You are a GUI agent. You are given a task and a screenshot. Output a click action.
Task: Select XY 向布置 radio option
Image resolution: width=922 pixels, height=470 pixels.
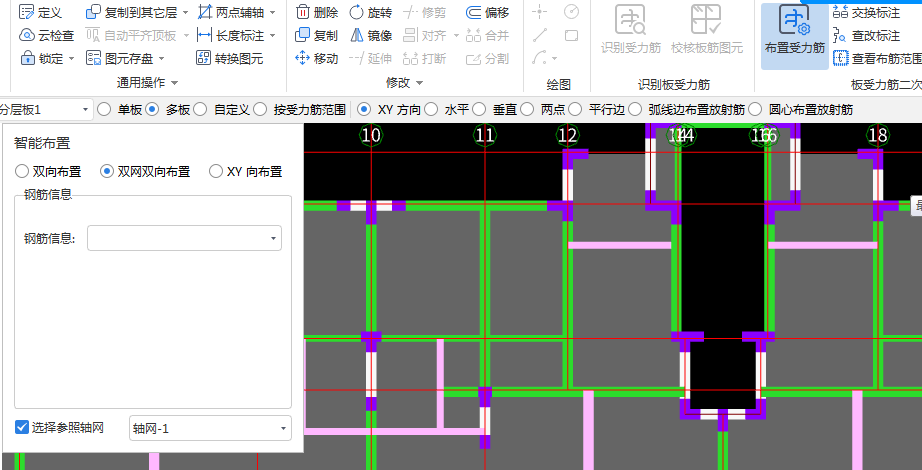click(x=216, y=172)
